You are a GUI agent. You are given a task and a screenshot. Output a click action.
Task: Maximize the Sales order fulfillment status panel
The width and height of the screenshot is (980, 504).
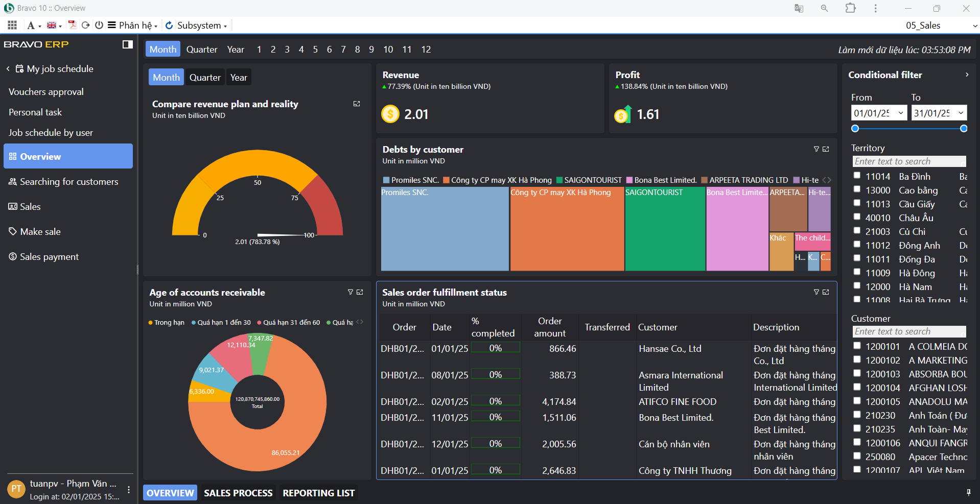click(x=826, y=292)
